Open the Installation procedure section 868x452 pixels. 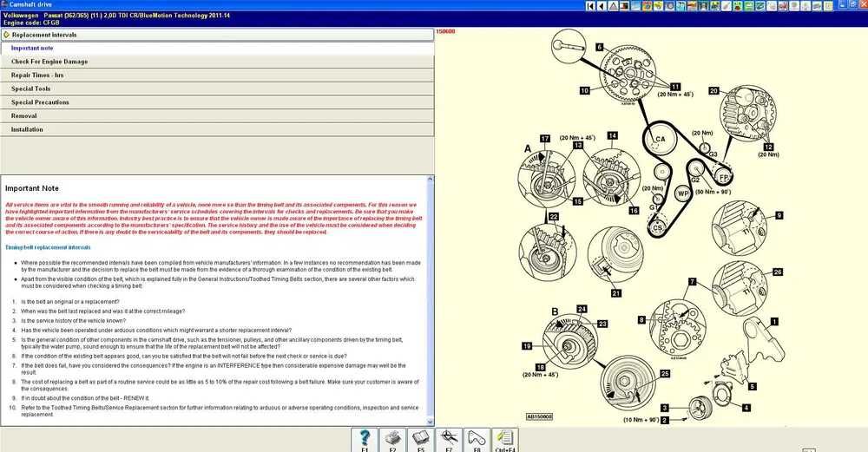click(217, 129)
